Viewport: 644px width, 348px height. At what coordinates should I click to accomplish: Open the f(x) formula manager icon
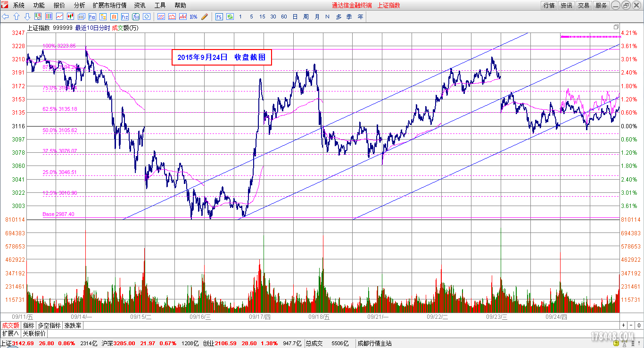coord(135,17)
